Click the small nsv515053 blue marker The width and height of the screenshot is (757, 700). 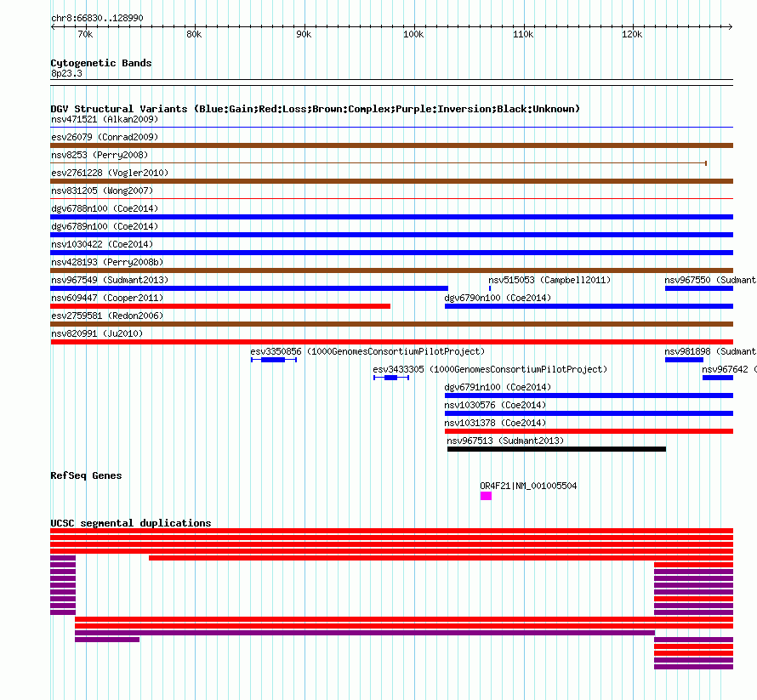point(490,288)
